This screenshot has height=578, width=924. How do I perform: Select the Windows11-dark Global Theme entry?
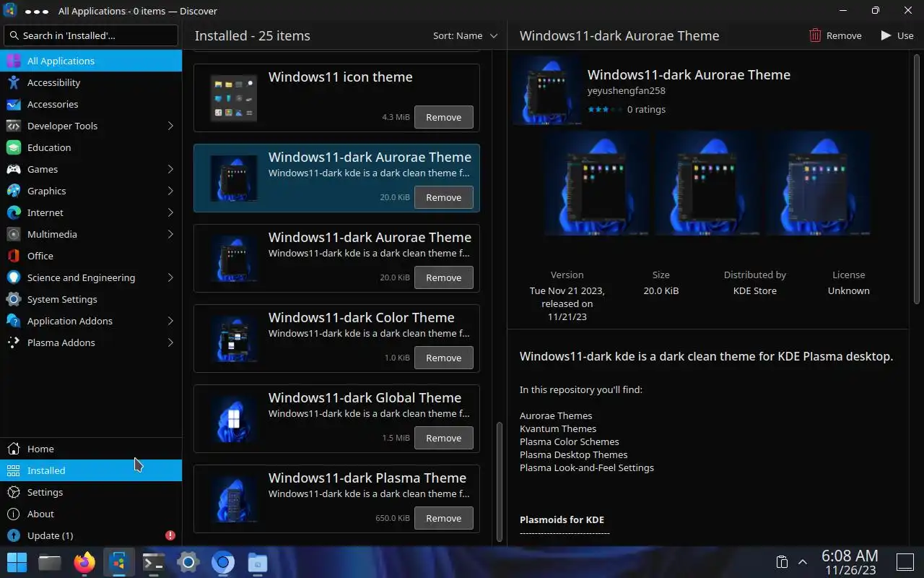pos(336,418)
